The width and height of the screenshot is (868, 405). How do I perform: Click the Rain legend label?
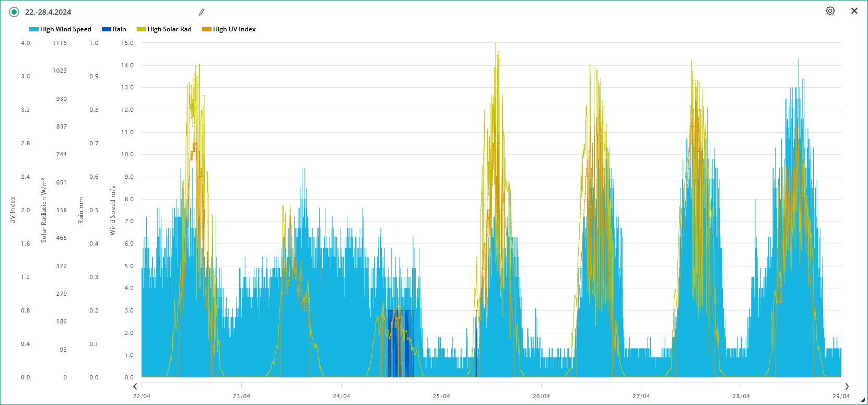click(x=119, y=29)
